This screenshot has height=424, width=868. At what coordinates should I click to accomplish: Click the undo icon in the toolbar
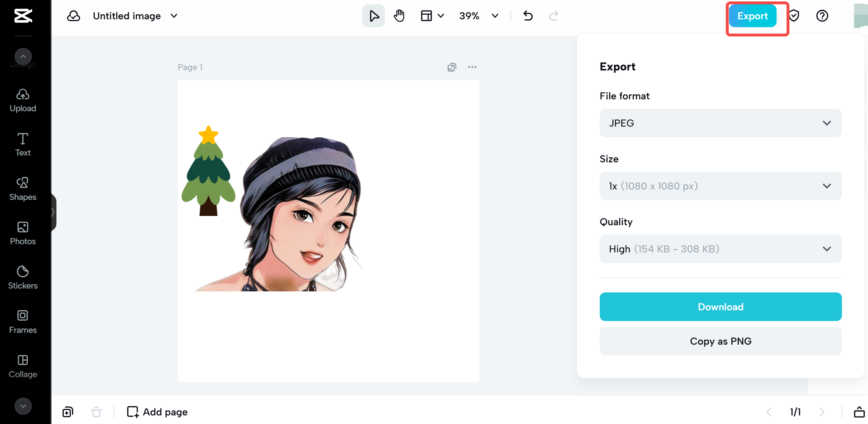[528, 15]
